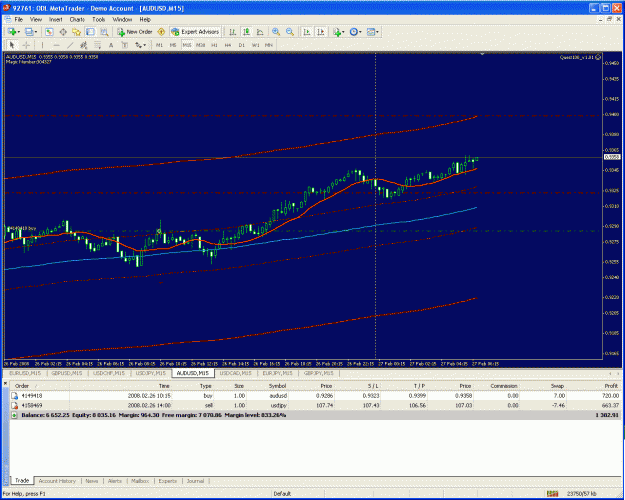625x500 pixels.
Task: Select the H4 timeframe button
Action: click(x=228, y=45)
